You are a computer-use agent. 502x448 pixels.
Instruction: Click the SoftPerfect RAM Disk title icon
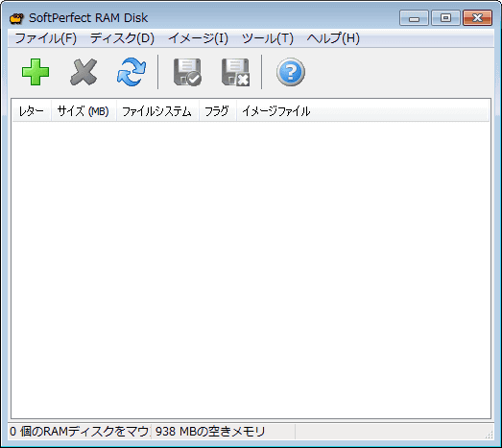tap(16, 18)
